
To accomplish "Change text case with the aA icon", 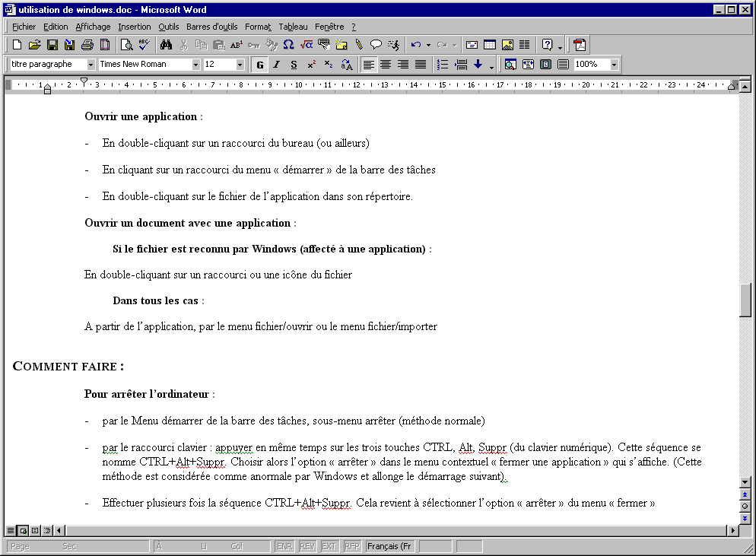I will [x=347, y=65].
